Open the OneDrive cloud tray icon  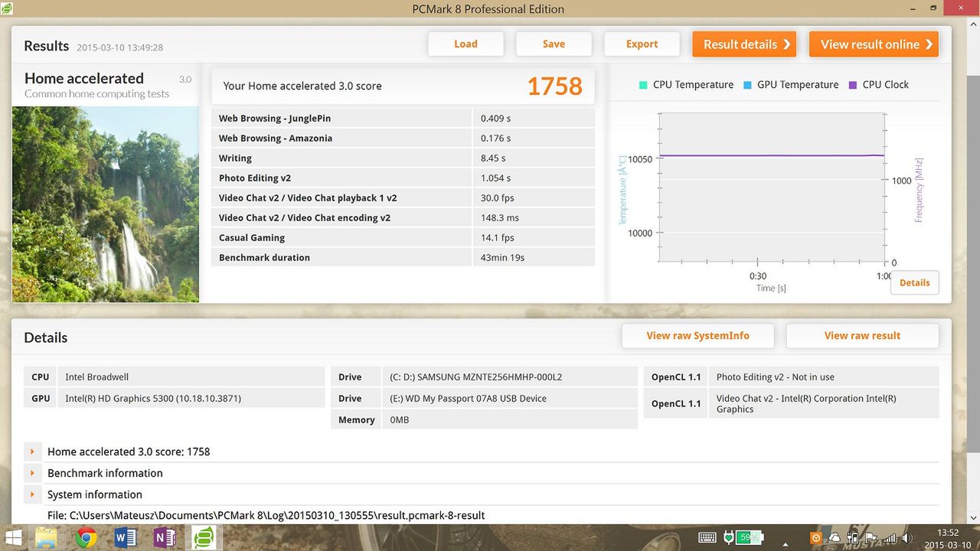tap(835, 537)
